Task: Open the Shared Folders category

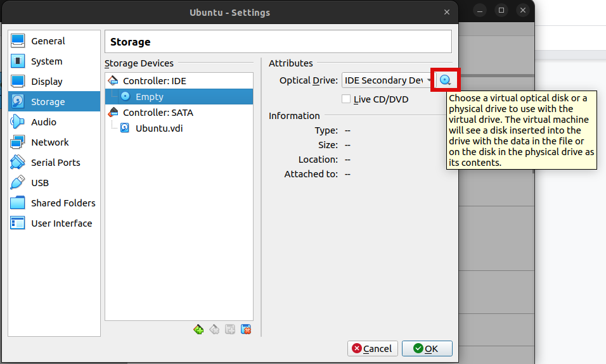Action: [x=54, y=203]
